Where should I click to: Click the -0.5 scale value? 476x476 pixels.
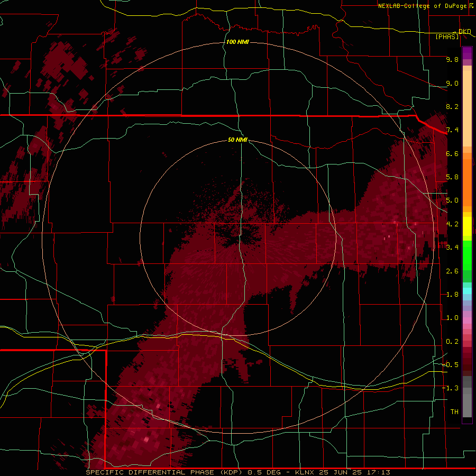click(x=450, y=365)
